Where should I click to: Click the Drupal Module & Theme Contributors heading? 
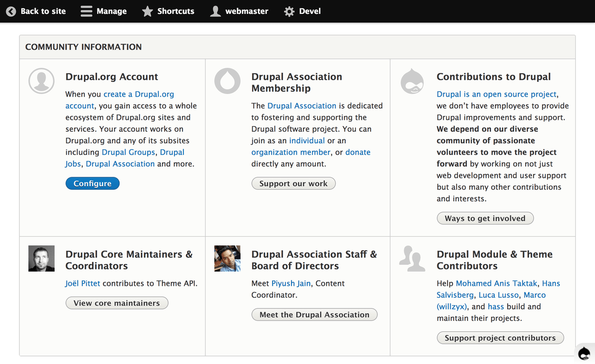pos(494,260)
